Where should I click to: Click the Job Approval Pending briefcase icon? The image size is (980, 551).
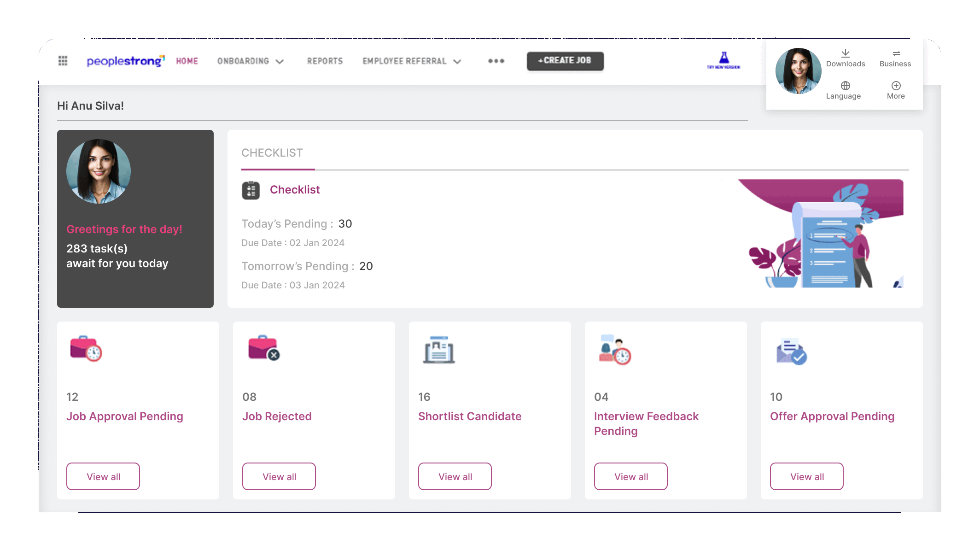pyautogui.click(x=86, y=349)
